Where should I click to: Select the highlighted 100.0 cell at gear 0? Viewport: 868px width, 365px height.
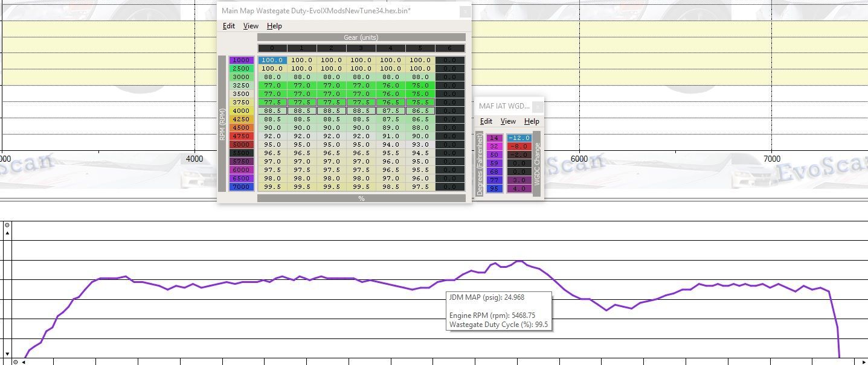point(272,60)
